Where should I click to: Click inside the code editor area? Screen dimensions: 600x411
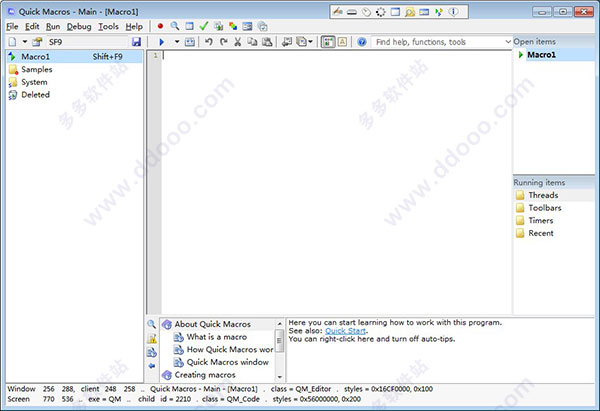(336, 182)
